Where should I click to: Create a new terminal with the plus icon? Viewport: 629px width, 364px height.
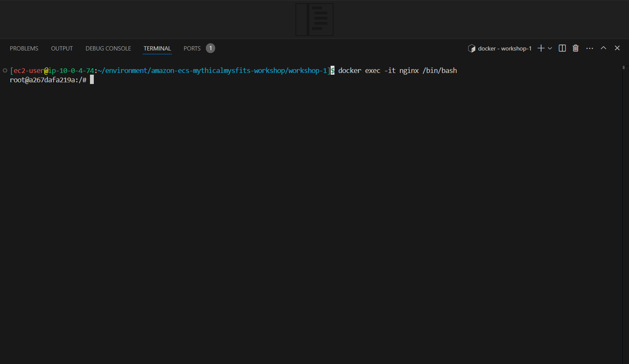541,48
